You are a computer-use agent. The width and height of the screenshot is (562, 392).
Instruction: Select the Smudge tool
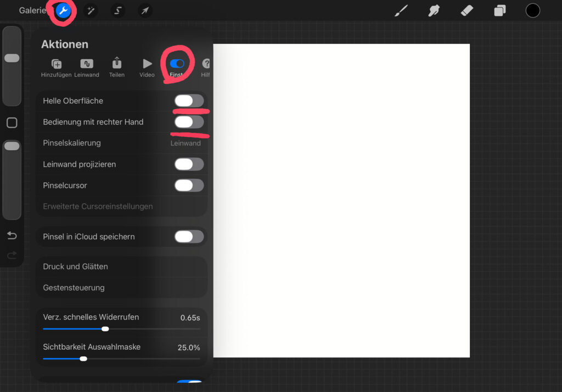tap(434, 11)
